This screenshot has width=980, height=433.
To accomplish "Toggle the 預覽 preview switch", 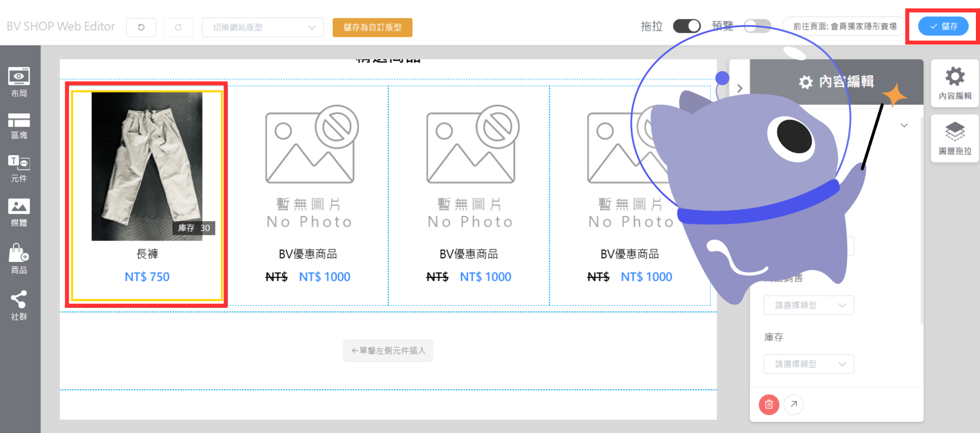I will [757, 26].
